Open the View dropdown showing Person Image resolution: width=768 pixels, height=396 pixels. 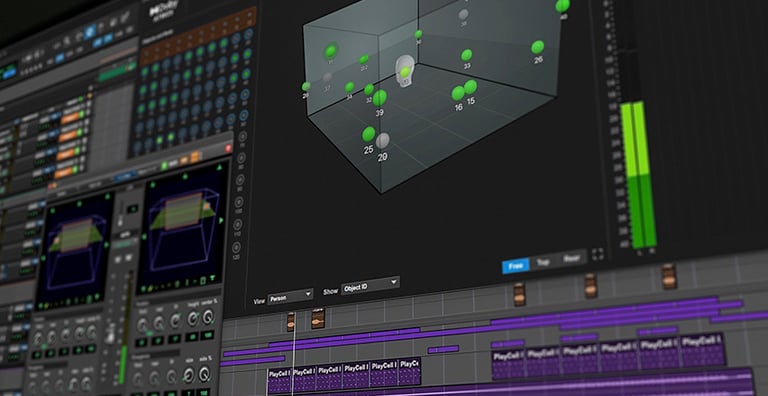coord(290,296)
